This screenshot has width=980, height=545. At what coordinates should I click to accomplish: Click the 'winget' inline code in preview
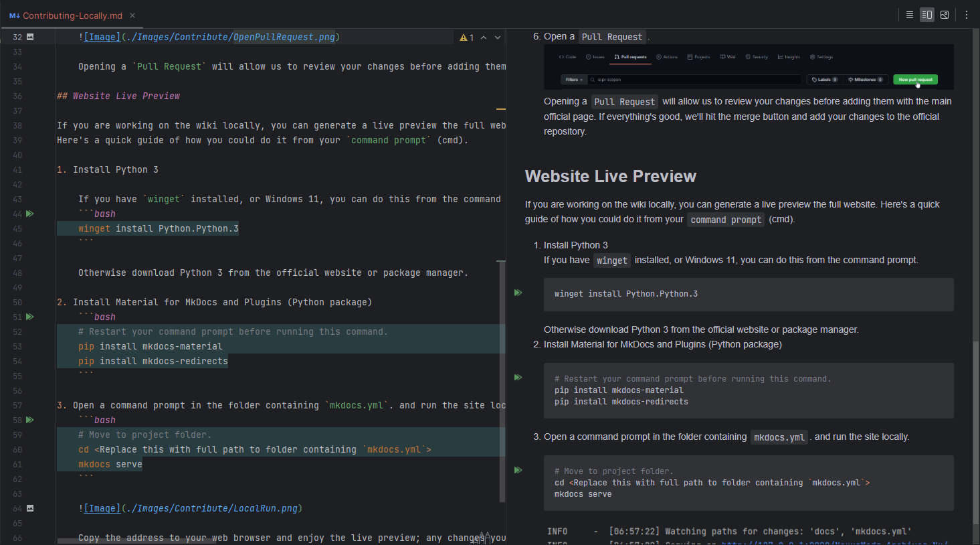point(612,260)
